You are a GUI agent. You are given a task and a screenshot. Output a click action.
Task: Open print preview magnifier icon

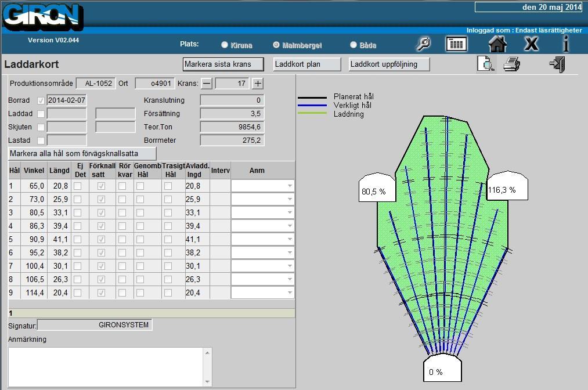[x=486, y=64]
